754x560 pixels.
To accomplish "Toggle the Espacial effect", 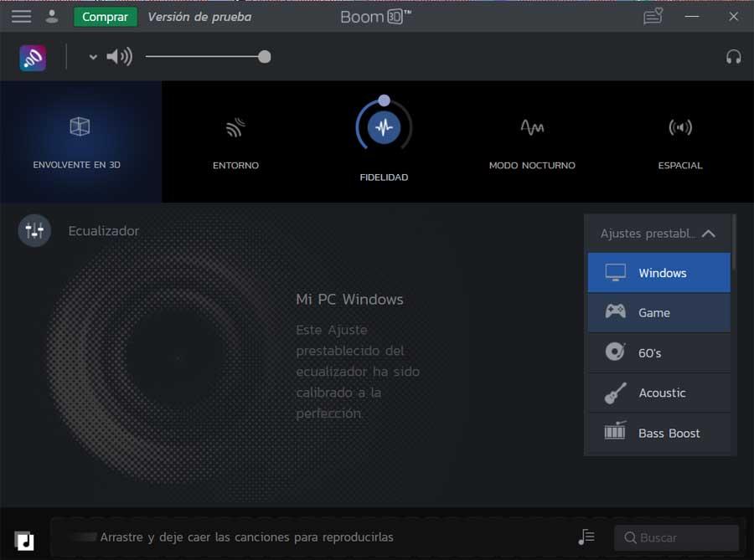I will (x=680, y=143).
